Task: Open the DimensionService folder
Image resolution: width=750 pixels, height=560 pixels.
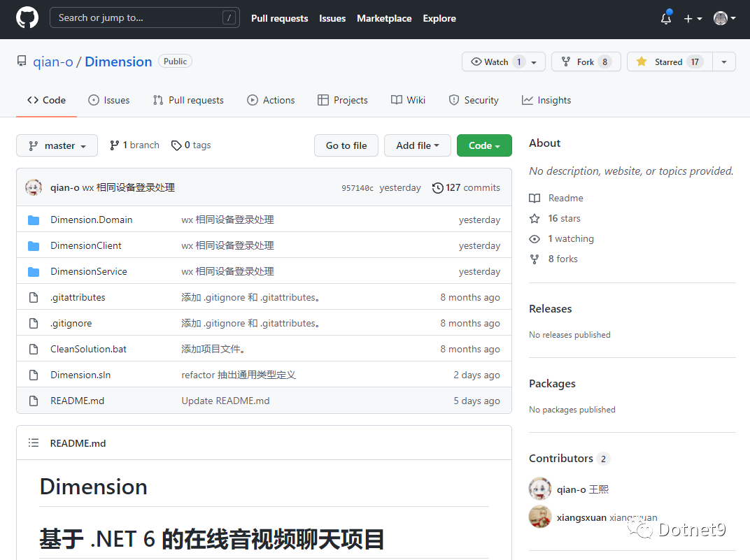Action: click(x=89, y=271)
